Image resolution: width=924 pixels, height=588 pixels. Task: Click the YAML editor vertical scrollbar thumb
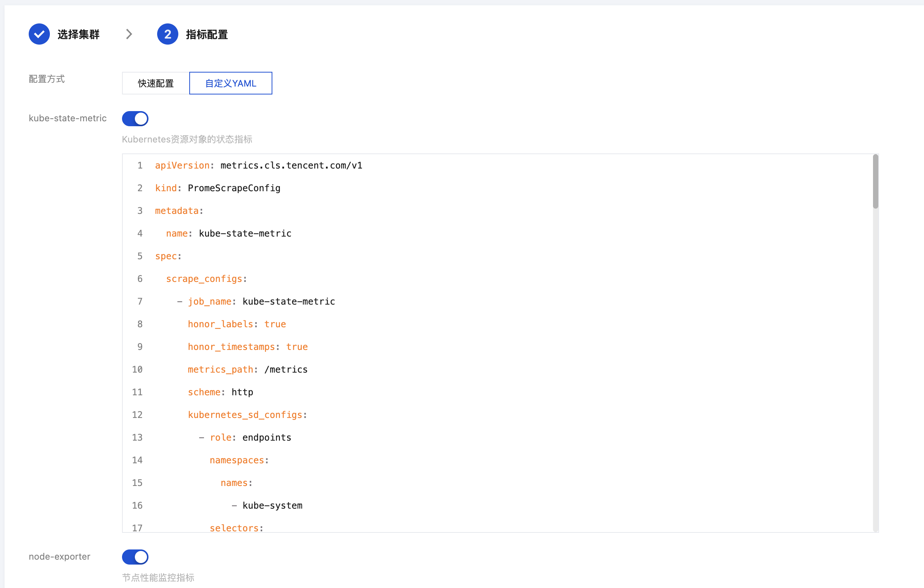coord(875,181)
